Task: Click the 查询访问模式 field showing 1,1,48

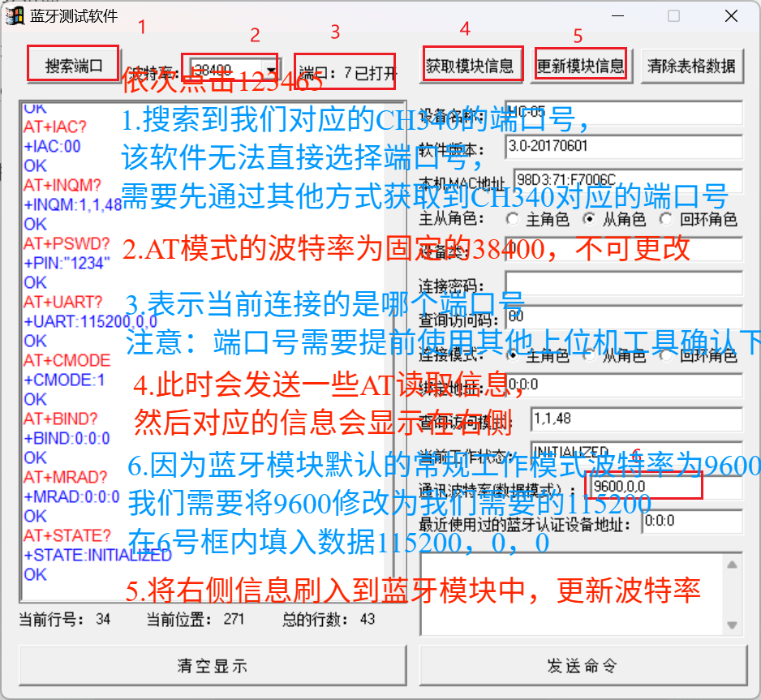Action: coord(637,419)
